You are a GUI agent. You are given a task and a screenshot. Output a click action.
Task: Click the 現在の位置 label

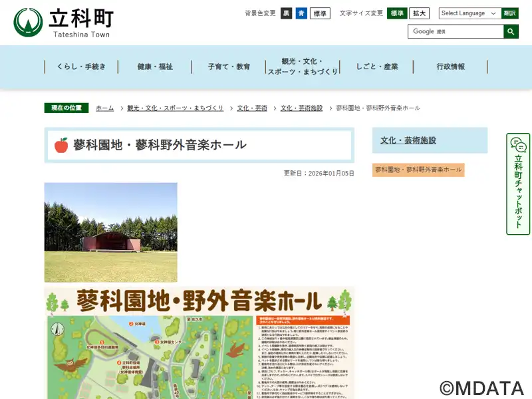[66, 108]
